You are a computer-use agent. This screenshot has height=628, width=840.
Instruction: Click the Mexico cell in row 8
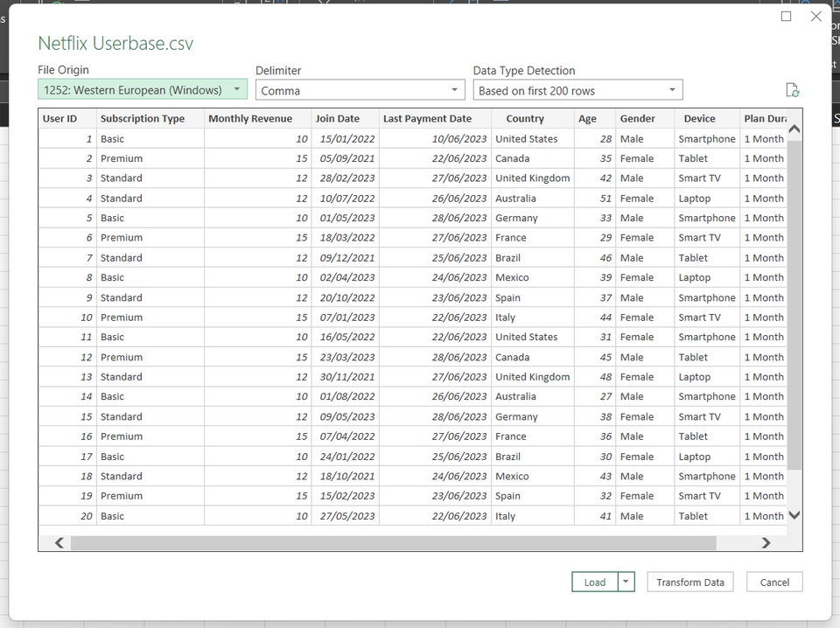point(533,277)
